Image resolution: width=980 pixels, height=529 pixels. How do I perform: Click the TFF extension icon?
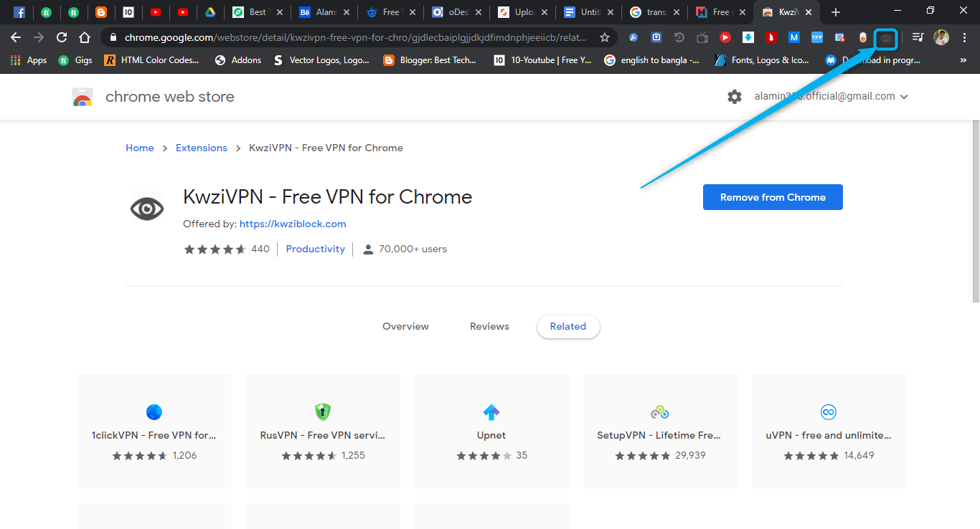[817, 37]
